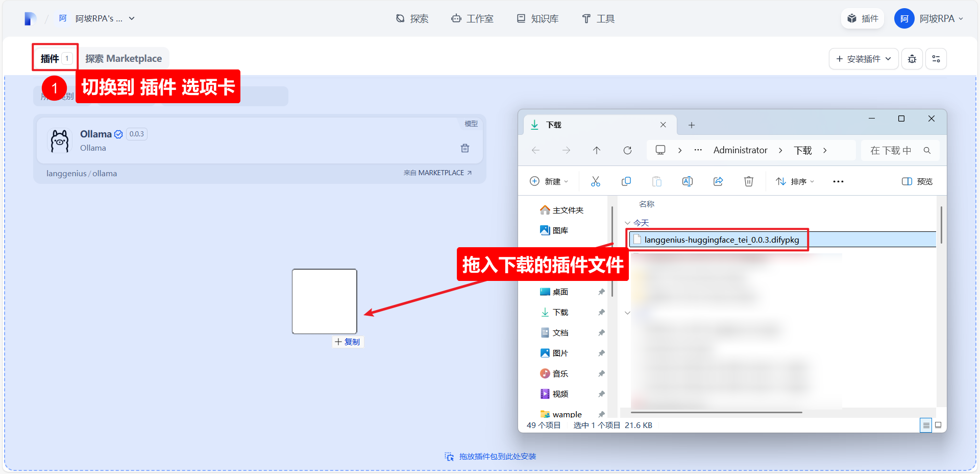980x474 pixels.
Task: Refresh the File Explorer view
Action: [x=627, y=150]
